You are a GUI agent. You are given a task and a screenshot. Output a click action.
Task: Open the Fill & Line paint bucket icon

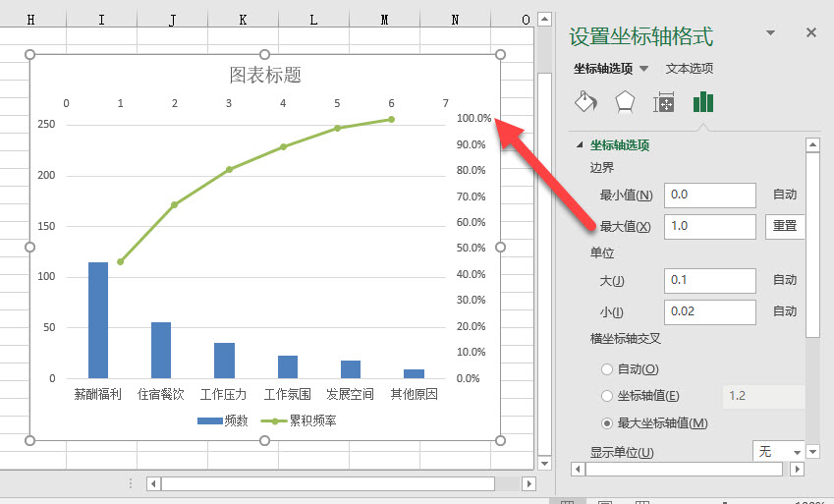point(585,101)
